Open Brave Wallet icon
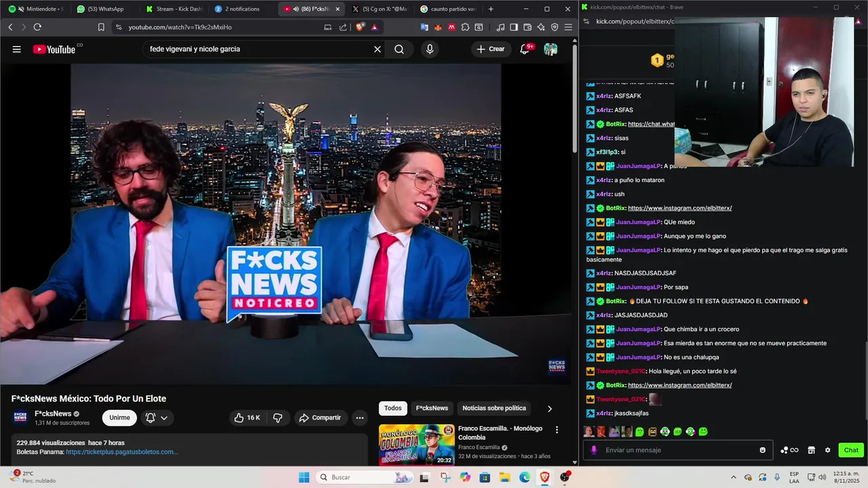Viewport: 868px width, 488px height. click(x=528, y=27)
